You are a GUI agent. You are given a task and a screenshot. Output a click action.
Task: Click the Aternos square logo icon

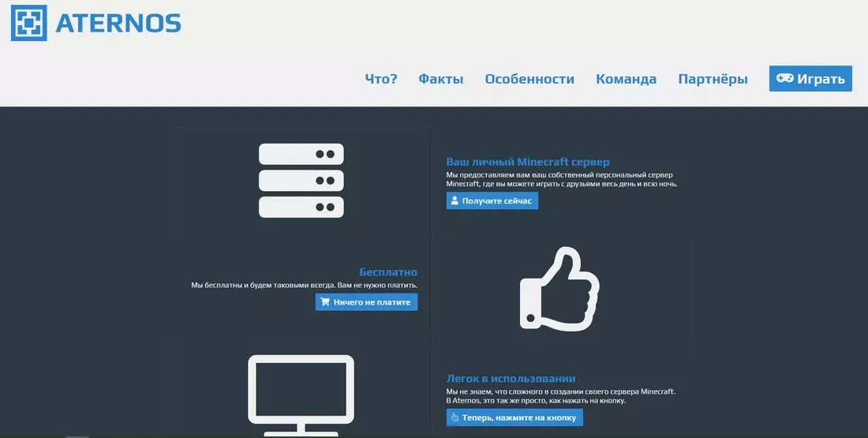pyautogui.click(x=28, y=23)
